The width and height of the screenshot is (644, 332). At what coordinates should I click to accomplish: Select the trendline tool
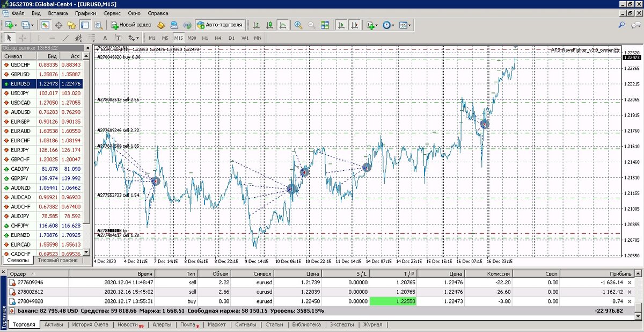(x=65, y=38)
